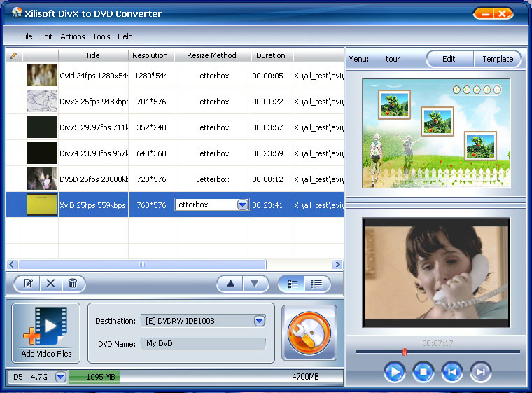The image size is (532, 393).
Task: Move selected video up with up arrow
Action: pyautogui.click(x=230, y=284)
